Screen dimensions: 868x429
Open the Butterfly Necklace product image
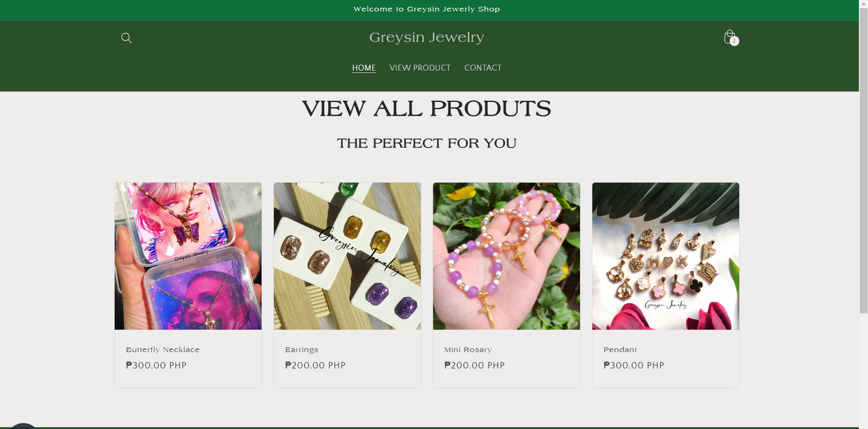188,256
